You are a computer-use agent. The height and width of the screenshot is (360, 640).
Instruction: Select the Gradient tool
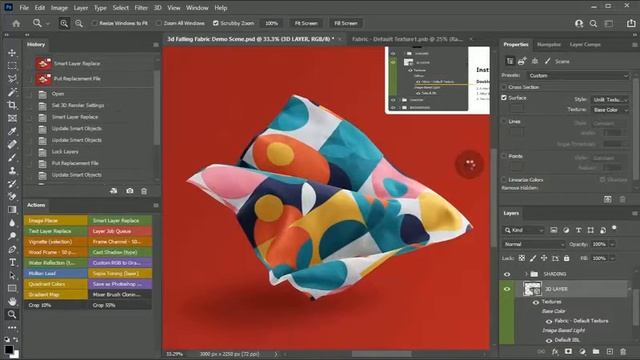12,209
